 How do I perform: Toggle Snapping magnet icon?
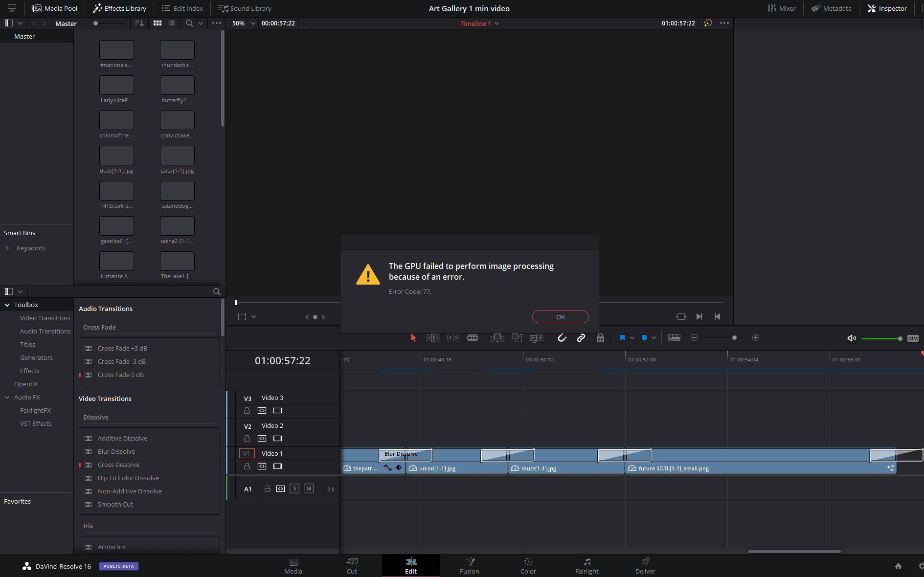click(562, 338)
